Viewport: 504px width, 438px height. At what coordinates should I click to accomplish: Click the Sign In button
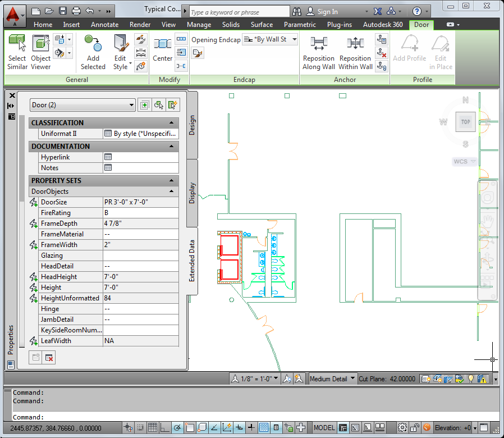(322, 12)
